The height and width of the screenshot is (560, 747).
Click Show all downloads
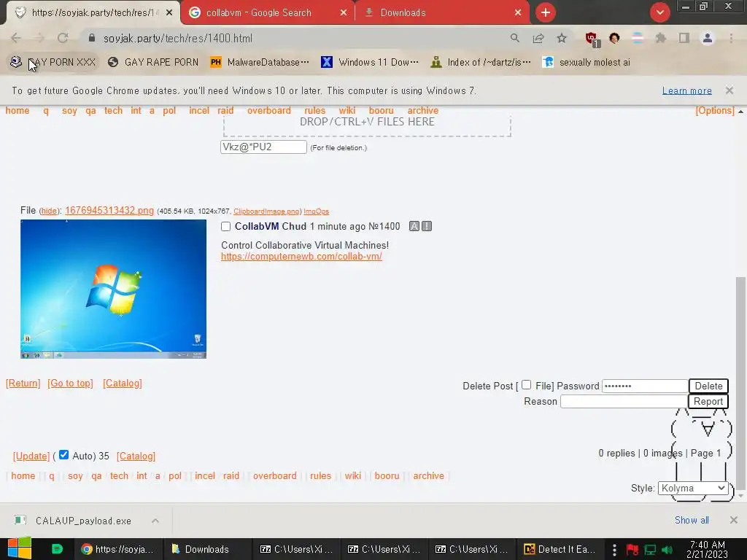(x=692, y=520)
